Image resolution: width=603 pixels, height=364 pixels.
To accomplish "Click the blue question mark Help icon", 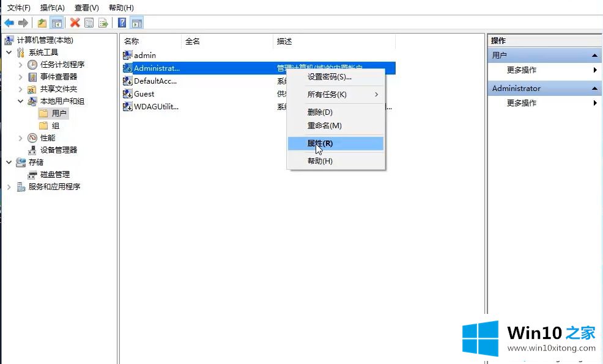I will tap(122, 23).
